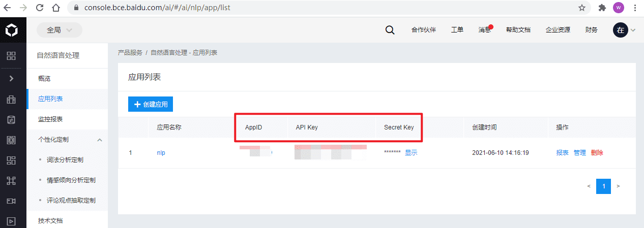Image resolution: width=644 pixels, height=228 pixels.
Task: Open 管理 for the nlp app
Action: coord(580,153)
